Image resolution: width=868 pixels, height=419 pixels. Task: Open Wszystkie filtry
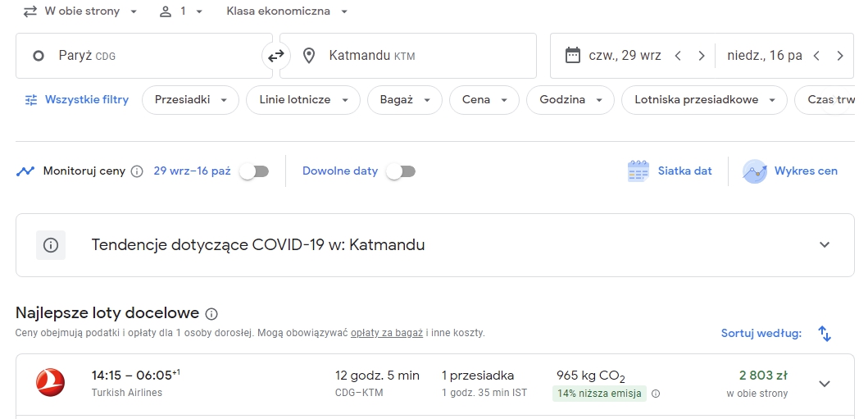(x=77, y=100)
